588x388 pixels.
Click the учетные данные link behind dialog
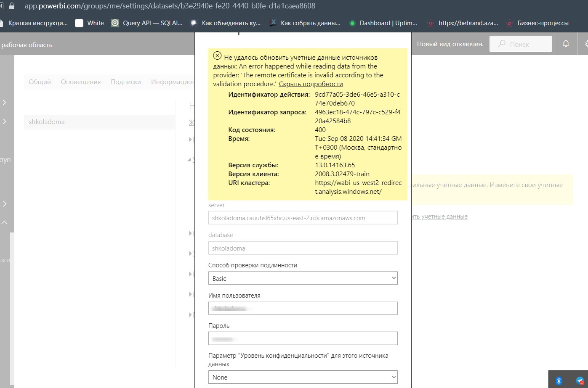point(439,216)
